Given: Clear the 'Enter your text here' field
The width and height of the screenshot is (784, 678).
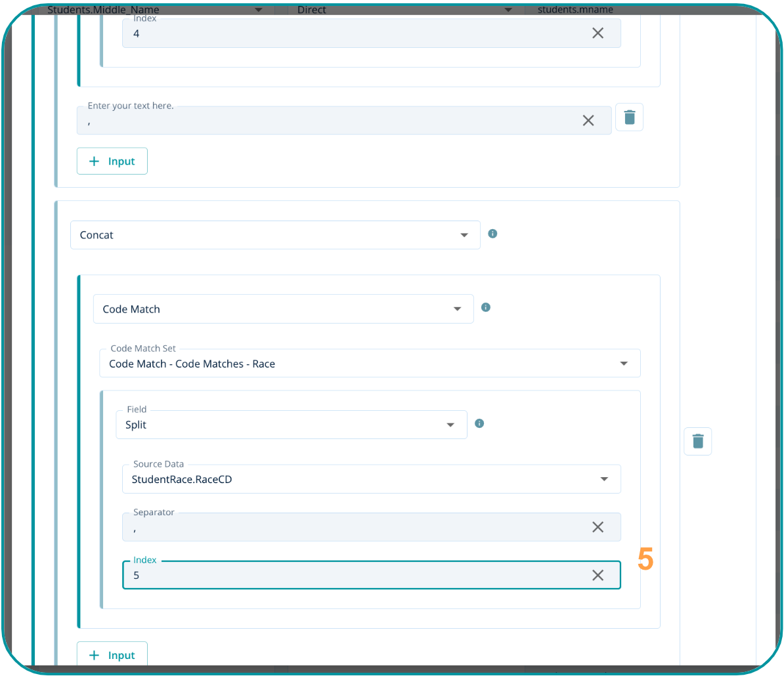Looking at the screenshot, I should (588, 120).
